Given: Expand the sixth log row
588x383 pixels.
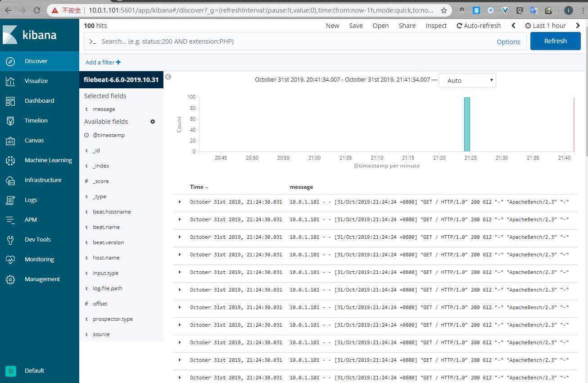Looking at the screenshot, I should click(180, 290).
